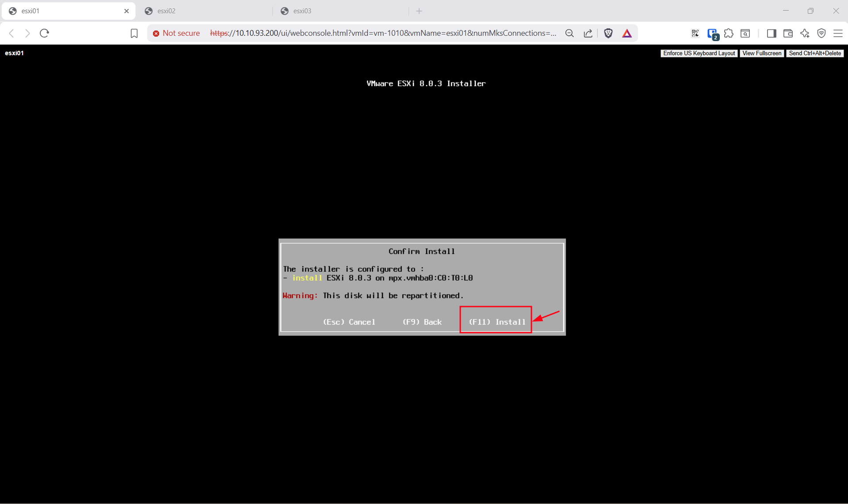Screen dimensions: 848x504
Task: Click the mpx.vmhba0:C0:T0:L0 disk name
Action: click(x=430, y=278)
